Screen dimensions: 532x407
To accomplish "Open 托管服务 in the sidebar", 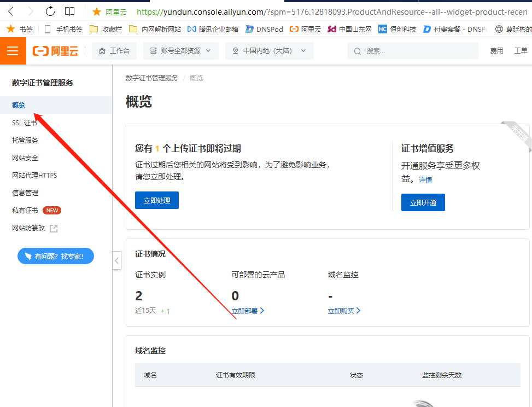I will coord(25,141).
